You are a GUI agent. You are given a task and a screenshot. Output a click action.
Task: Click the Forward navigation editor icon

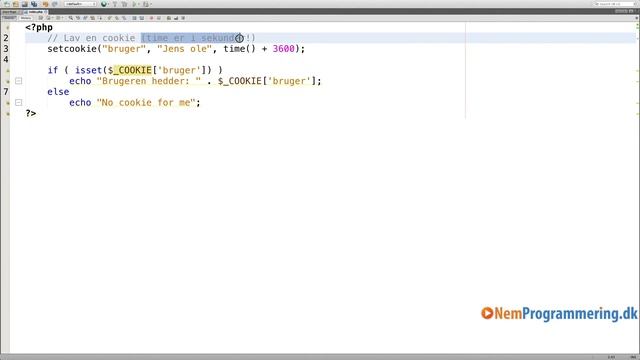pos(58,18)
